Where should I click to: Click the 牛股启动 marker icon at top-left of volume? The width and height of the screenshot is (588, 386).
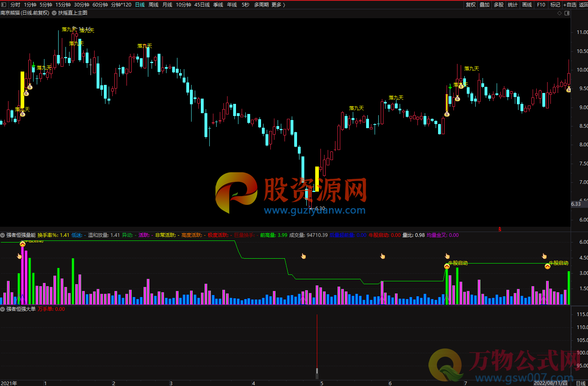click(x=23, y=244)
